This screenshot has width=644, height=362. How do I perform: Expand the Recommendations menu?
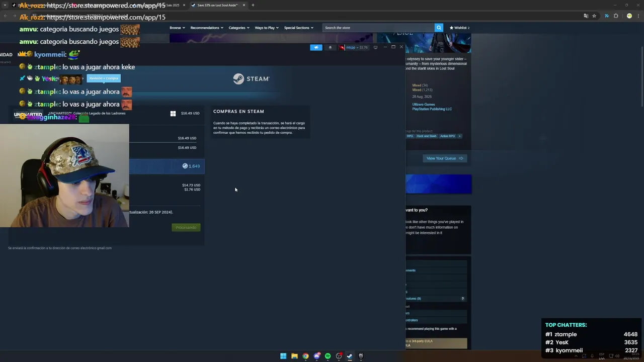[207, 28]
